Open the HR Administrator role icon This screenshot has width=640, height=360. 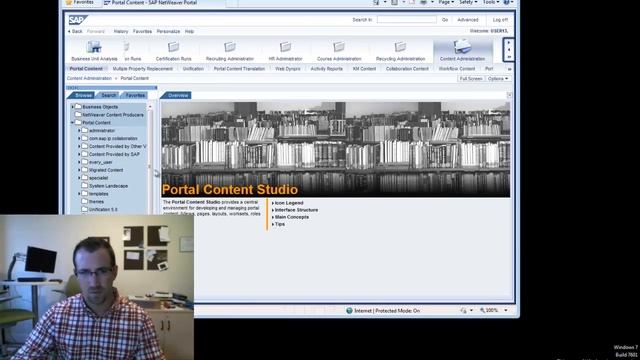pyautogui.click(x=285, y=47)
